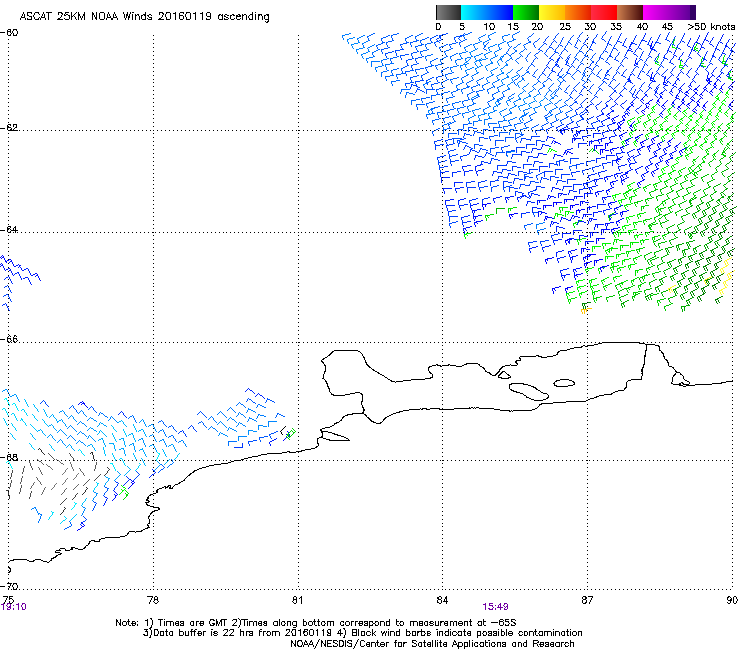The height and width of the screenshot is (650, 740).
Task: Select the -64 latitude axis label
Action: pyautogui.click(x=10, y=230)
